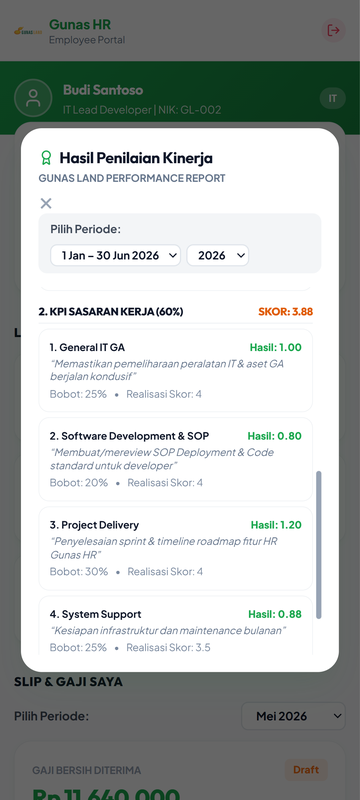Image resolution: width=360 pixels, height=800 pixels.
Task: Select the 3. Project Delivery card
Action: (x=175, y=548)
